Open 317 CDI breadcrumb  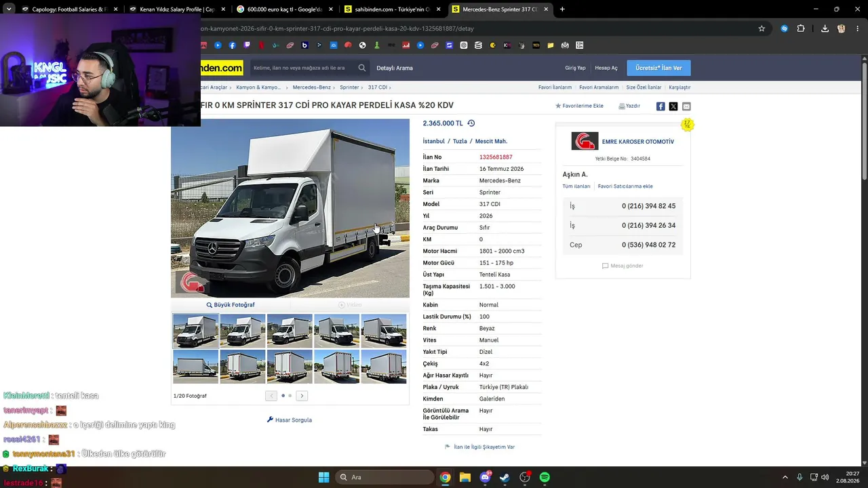point(378,87)
